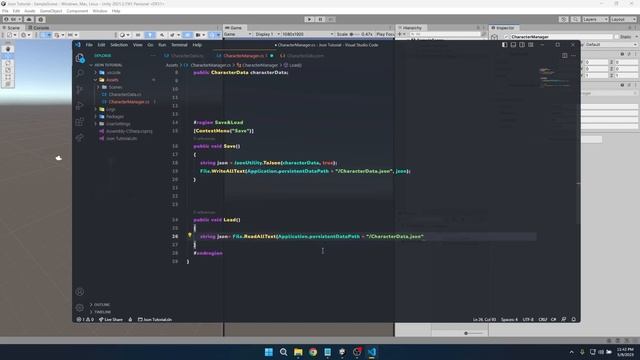Open the Accounts icon in VS Code activity bar
Screen dimensions: 640x360
(x=80, y=291)
